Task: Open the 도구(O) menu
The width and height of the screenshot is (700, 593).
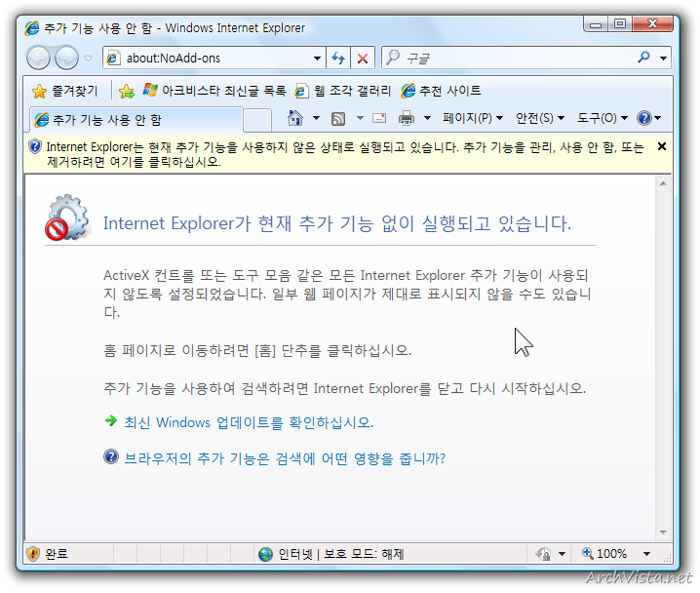Action: (603, 118)
